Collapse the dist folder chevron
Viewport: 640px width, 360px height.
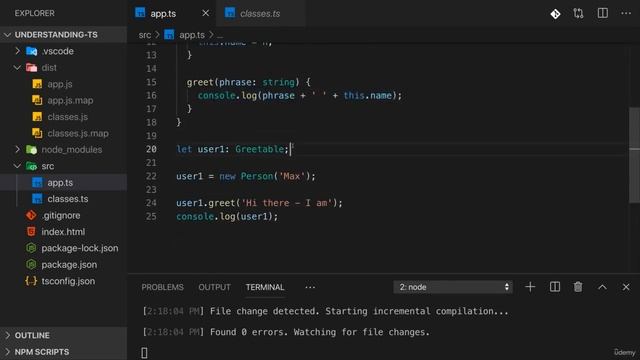[17, 67]
